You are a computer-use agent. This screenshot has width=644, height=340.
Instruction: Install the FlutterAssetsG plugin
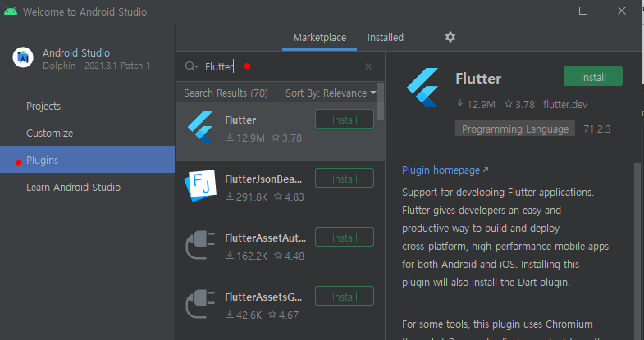point(345,297)
